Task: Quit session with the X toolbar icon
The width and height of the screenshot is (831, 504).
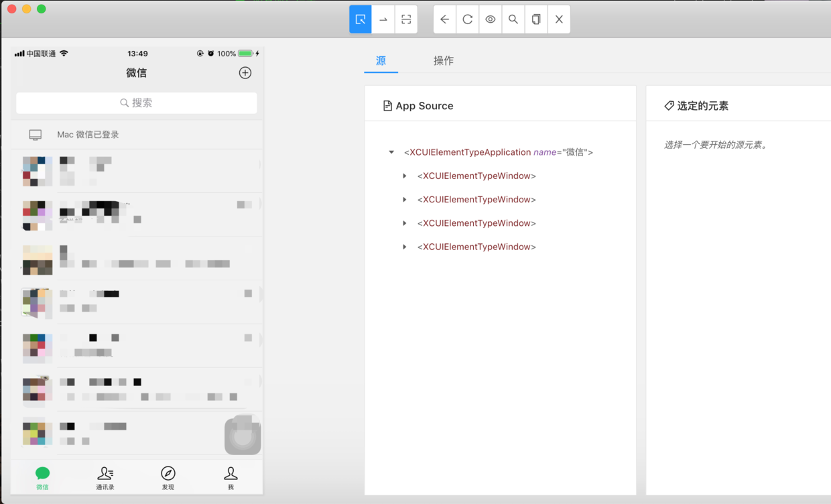Action: pyautogui.click(x=559, y=19)
